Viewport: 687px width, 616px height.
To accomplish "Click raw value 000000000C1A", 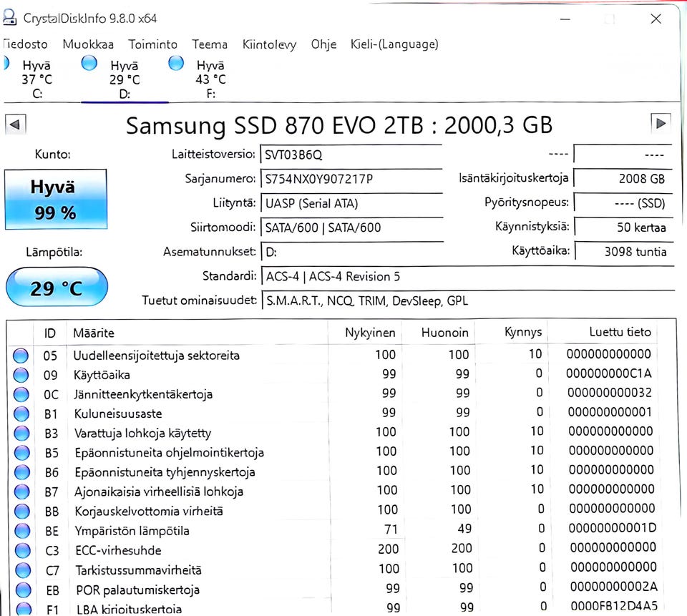I will (x=609, y=373).
